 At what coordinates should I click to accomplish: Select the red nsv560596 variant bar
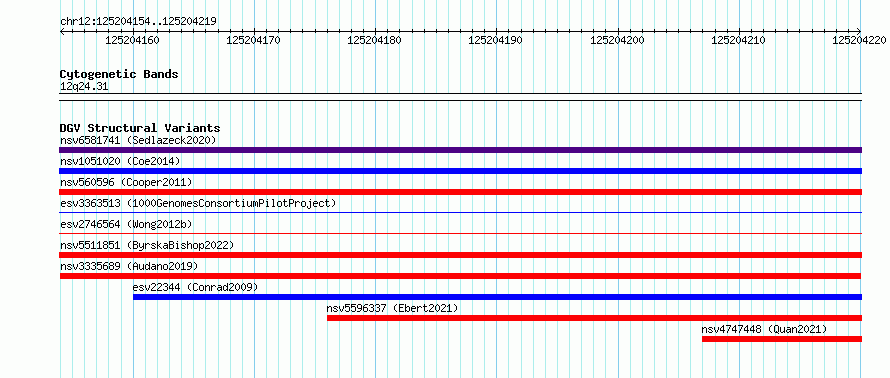click(460, 192)
